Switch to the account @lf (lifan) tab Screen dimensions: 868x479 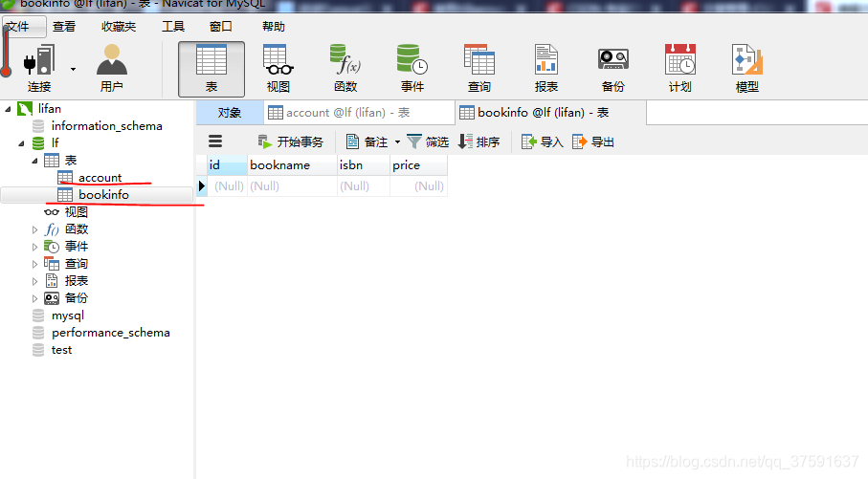pos(359,113)
